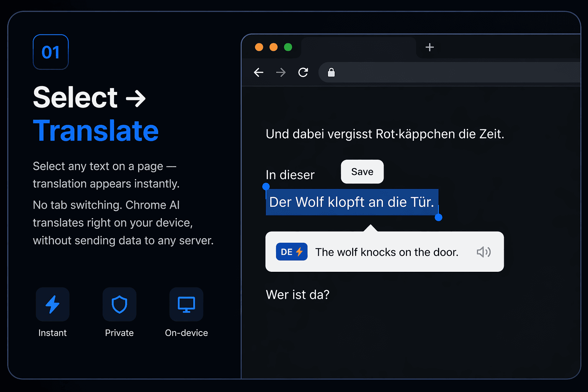The width and height of the screenshot is (588, 392).
Task: Click the On-device monitor icon
Action: pyautogui.click(x=186, y=304)
